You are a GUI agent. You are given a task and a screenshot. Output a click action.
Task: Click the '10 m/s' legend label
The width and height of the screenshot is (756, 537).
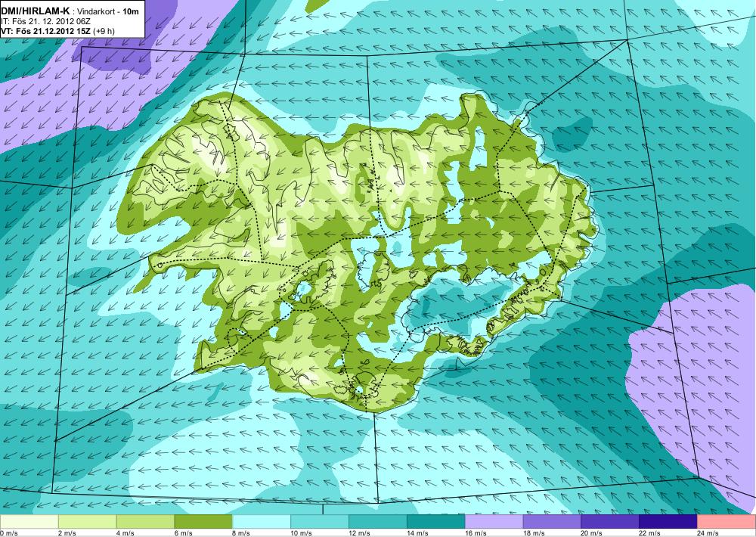pyautogui.click(x=302, y=533)
